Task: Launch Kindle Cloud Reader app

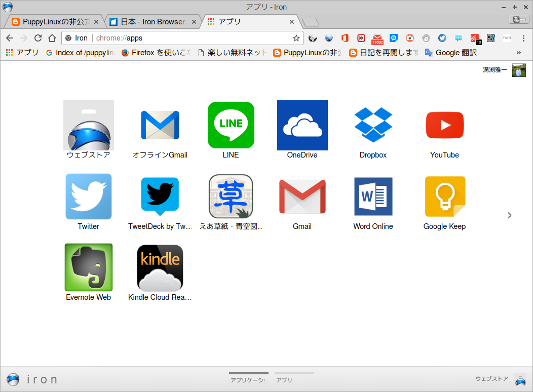Action: pos(160,268)
